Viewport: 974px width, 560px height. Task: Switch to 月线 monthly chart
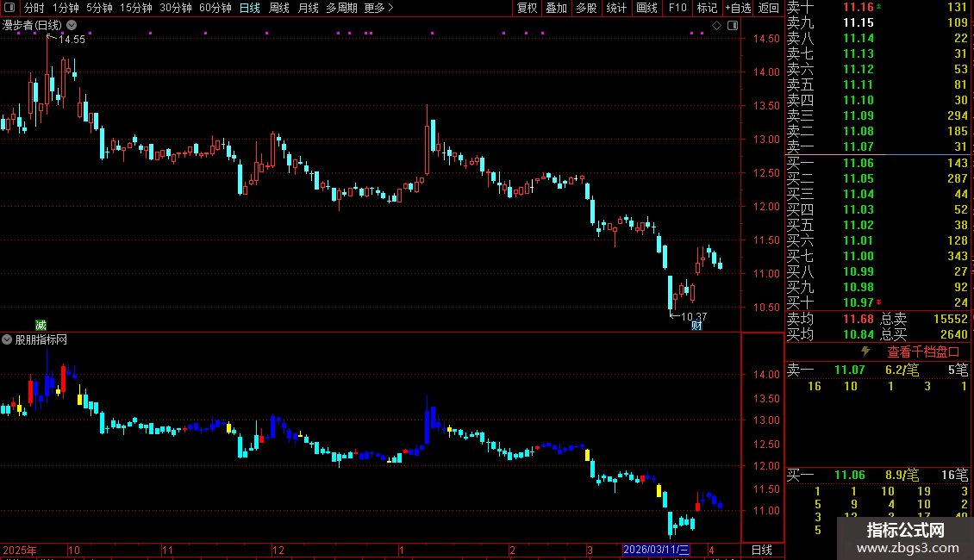click(x=308, y=8)
